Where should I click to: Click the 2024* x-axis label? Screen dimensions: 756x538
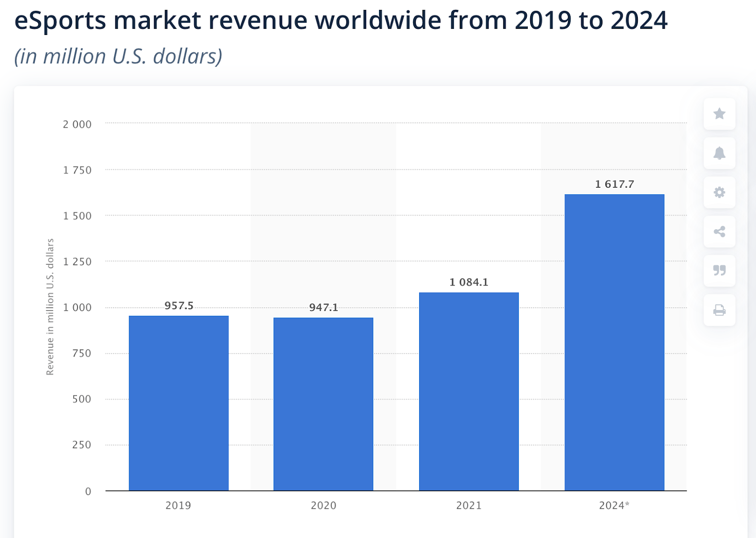(x=614, y=505)
